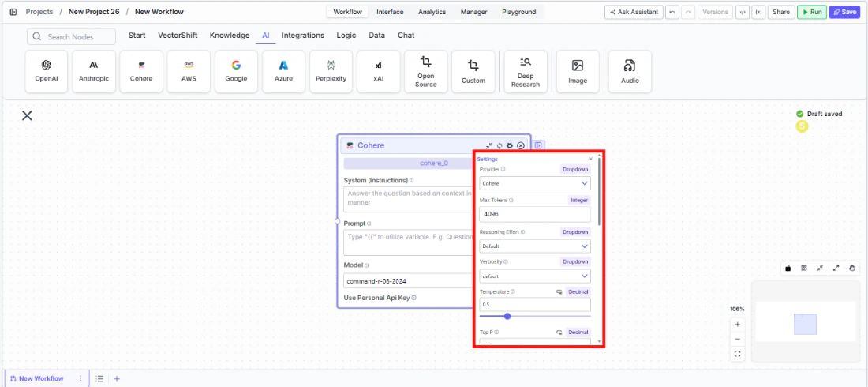
Task: Open the Data node category
Action: point(377,36)
